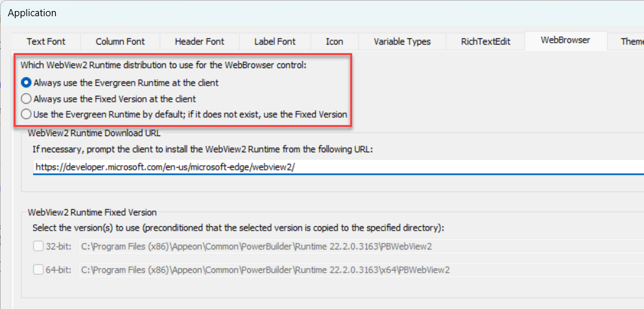The image size is (644, 309).
Task: Open the Text Font tab
Action: [x=46, y=41]
